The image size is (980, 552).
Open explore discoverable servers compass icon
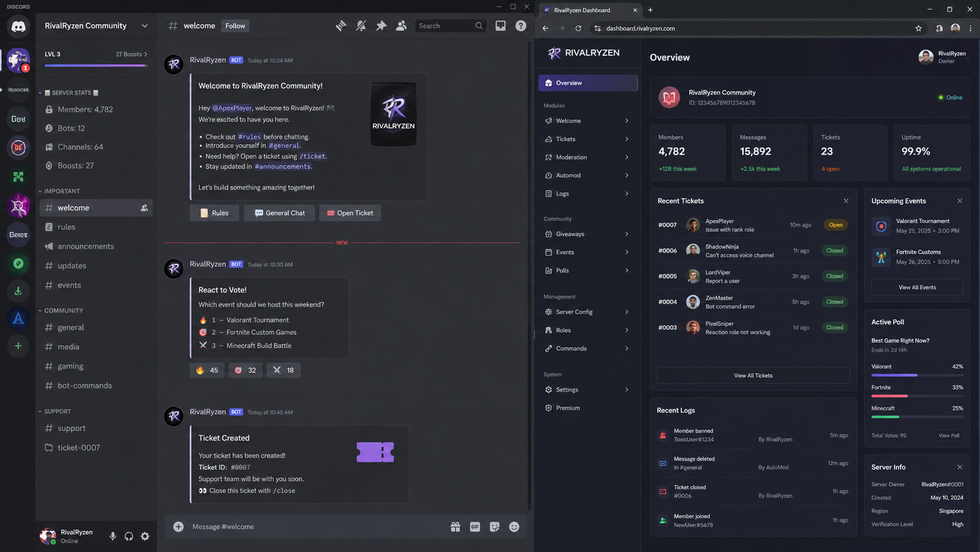(x=18, y=263)
